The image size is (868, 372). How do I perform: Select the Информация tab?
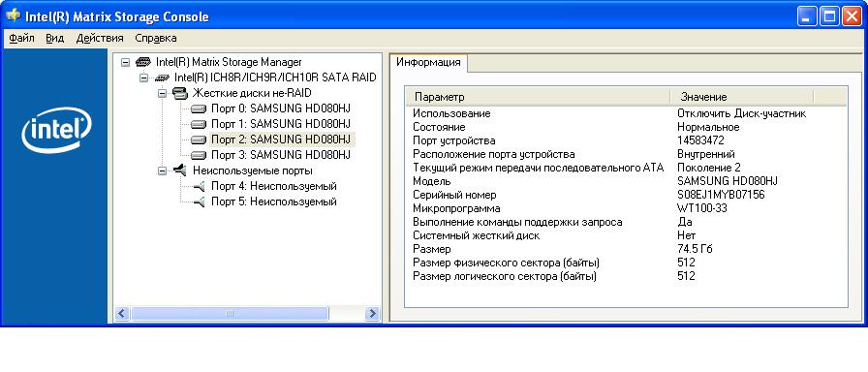[428, 62]
